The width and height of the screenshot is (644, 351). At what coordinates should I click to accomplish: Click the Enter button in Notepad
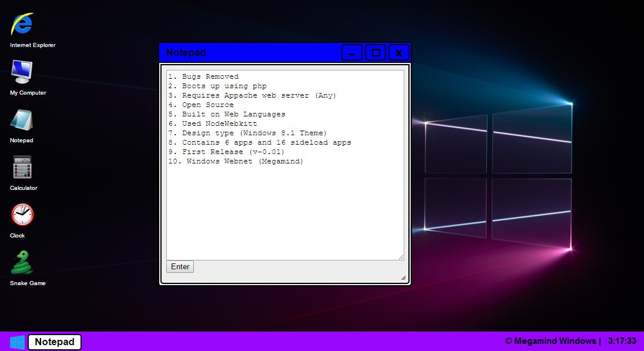tap(180, 267)
